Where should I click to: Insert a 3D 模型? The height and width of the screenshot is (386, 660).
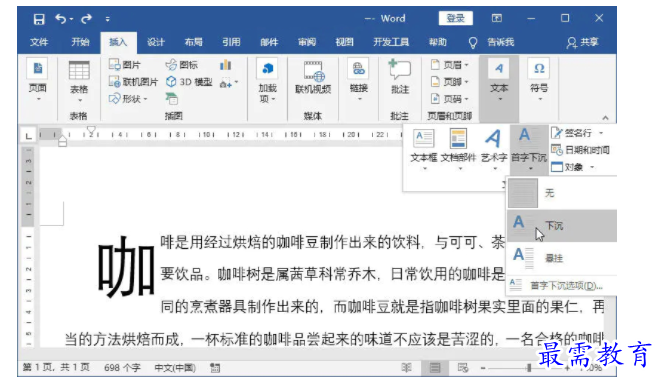coord(189,82)
